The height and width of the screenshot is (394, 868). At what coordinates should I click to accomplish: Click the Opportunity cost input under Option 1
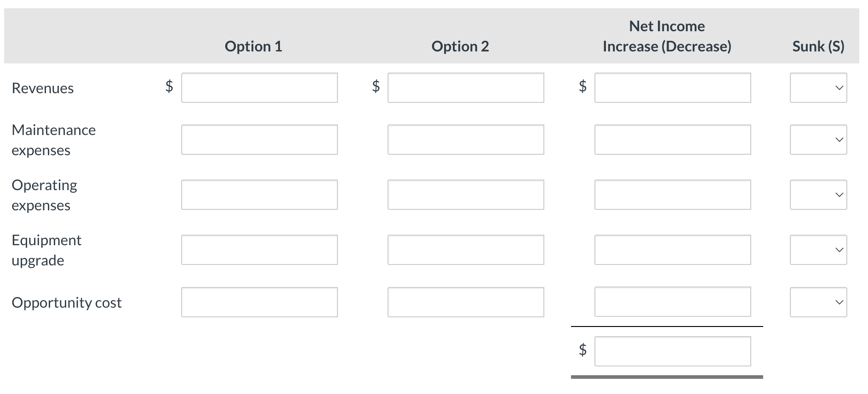tap(259, 302)
